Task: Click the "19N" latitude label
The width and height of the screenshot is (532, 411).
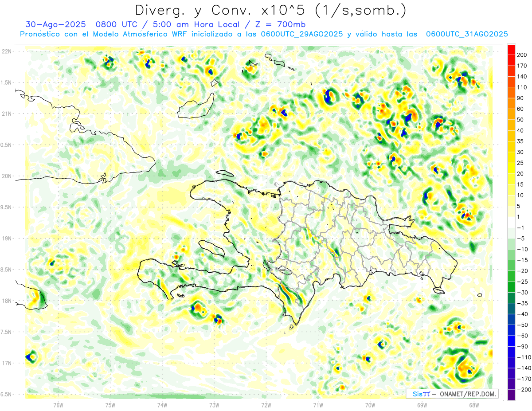Action: click(x=7, y=239)
